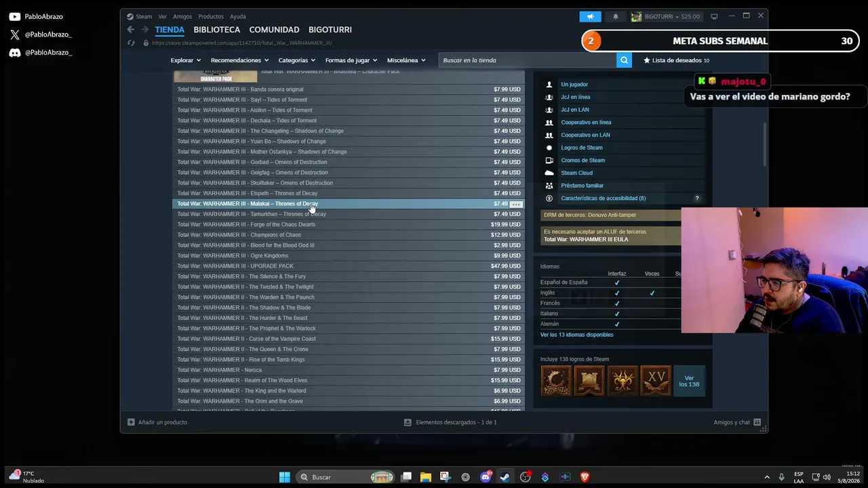Click the Steam taskbar icon
868x488 pixels.
point(505,477)
